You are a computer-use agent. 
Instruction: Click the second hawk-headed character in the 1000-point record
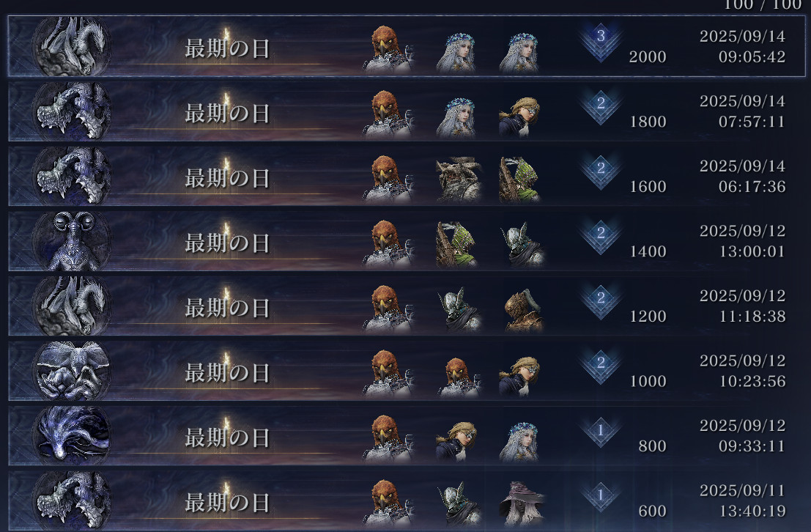(458, 377)
